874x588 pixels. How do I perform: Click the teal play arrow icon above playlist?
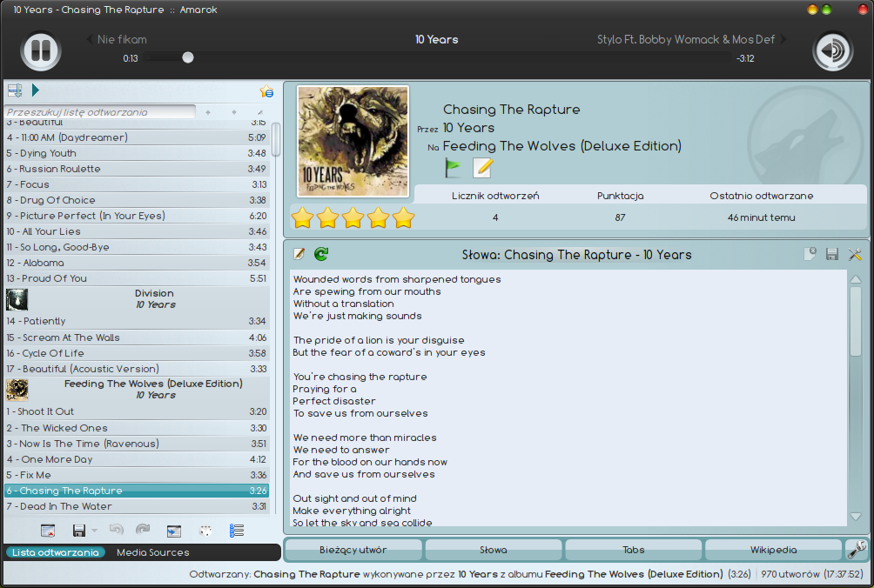[36, 90]
